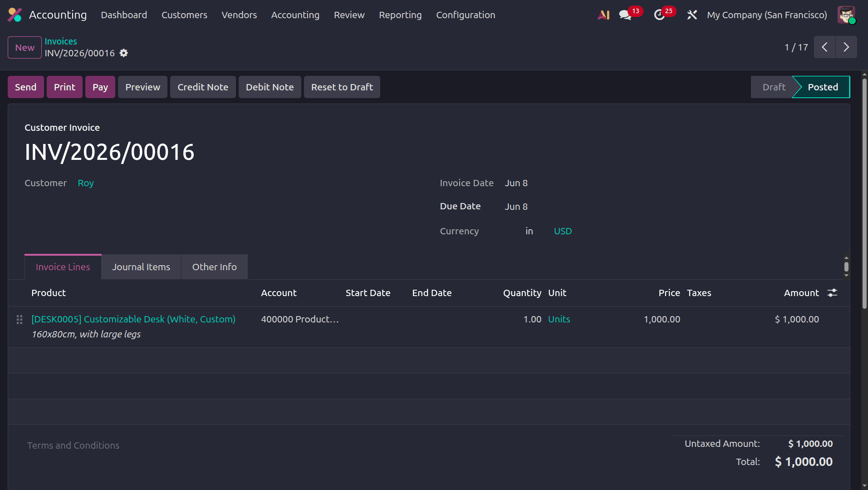Create a Debit Note
Screen dimensions: 868x490
(x=270, y=87)
